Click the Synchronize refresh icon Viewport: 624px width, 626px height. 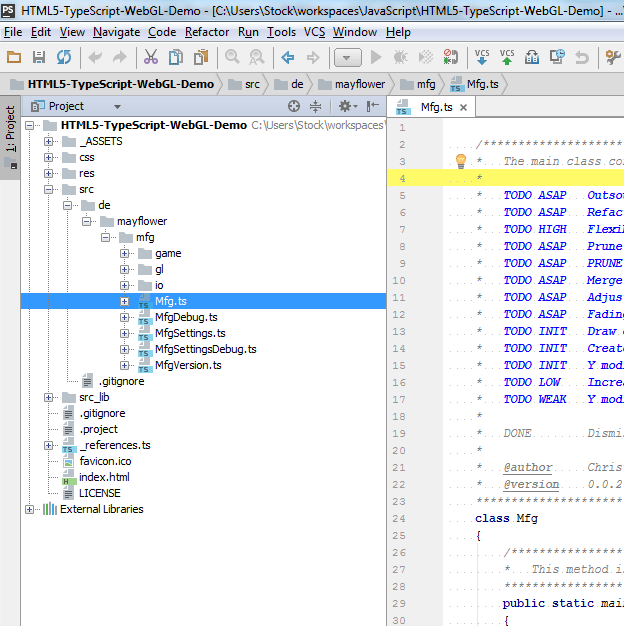pyautogui.click(x=64, y=57)
